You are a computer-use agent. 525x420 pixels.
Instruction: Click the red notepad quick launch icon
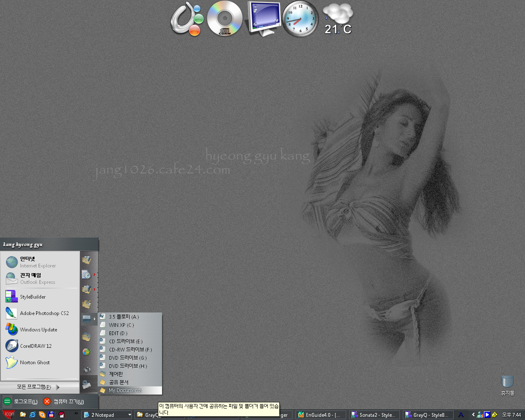(x=61, y=415)
